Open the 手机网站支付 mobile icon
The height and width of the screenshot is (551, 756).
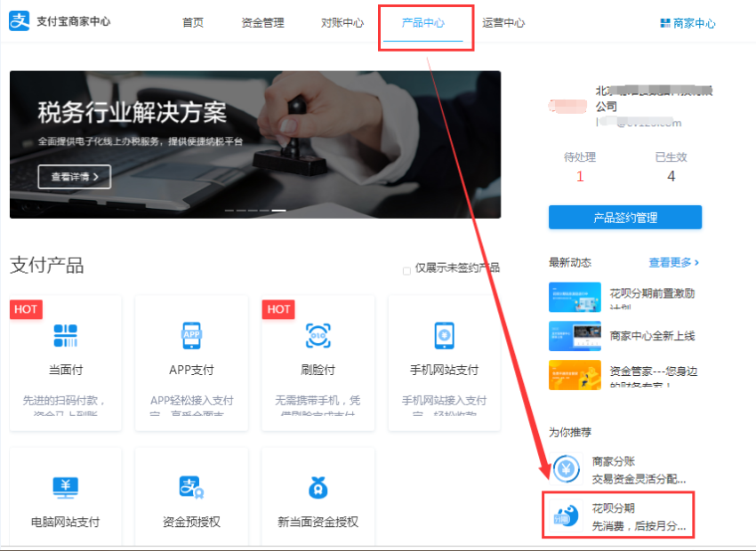click(x=444, y=335)
